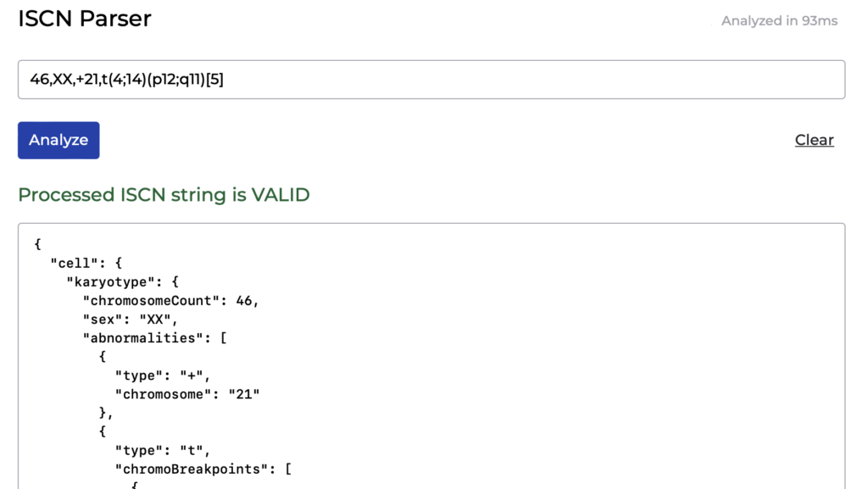Click the "sex": "XX" line

[x=130, y=320]
